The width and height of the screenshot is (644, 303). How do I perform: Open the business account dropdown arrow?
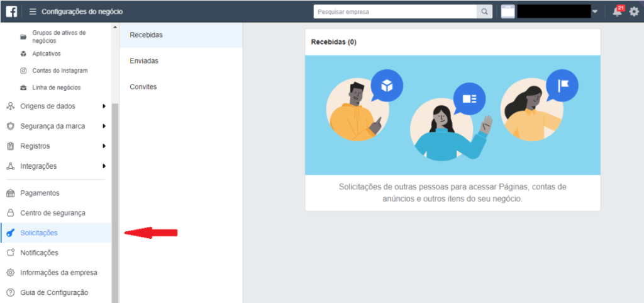pos(595,11)
